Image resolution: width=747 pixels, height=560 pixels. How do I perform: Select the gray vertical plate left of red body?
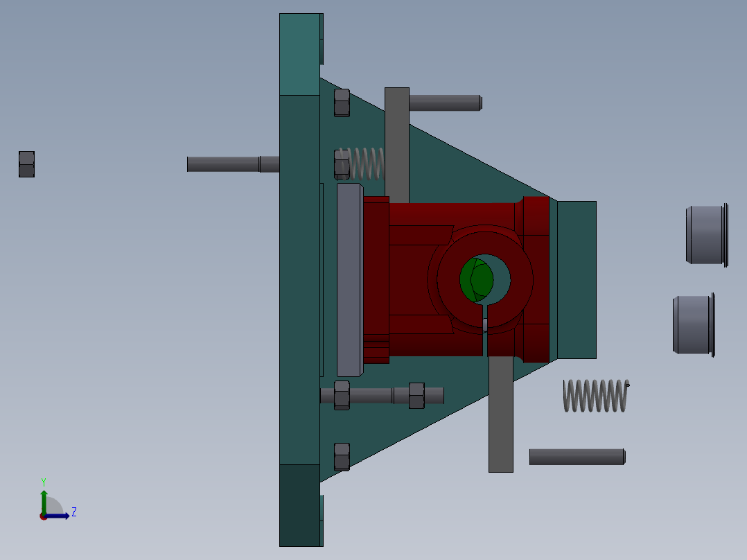[x=350, y=277]
